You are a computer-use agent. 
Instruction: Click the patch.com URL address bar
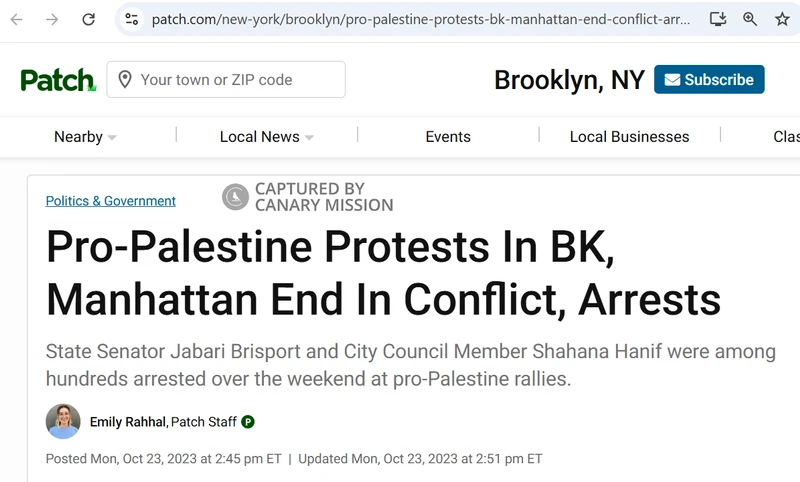tap(420, 19)
